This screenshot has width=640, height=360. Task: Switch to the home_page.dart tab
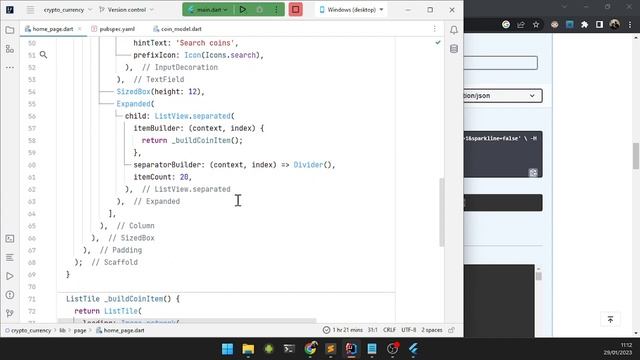(x=53, y=29)
